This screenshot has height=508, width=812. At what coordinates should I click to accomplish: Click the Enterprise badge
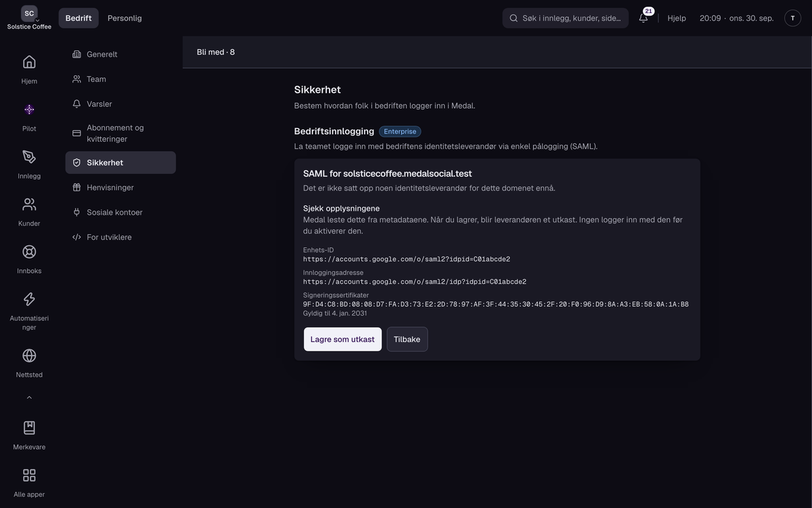(x=400, y=131)
